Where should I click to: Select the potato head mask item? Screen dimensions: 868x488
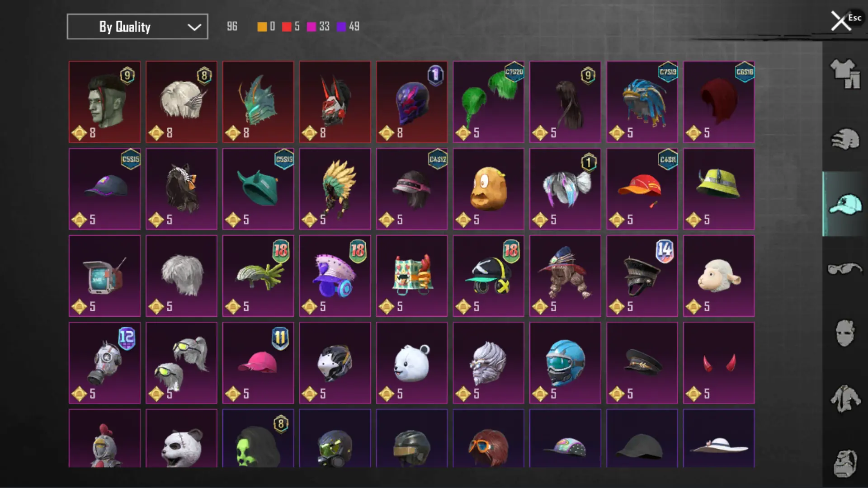click(x=488, y=189)
